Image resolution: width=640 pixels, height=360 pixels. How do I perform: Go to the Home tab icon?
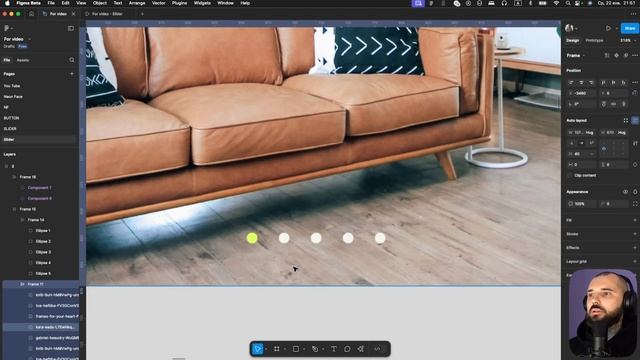pyautogui.click(x=31, y=14)
